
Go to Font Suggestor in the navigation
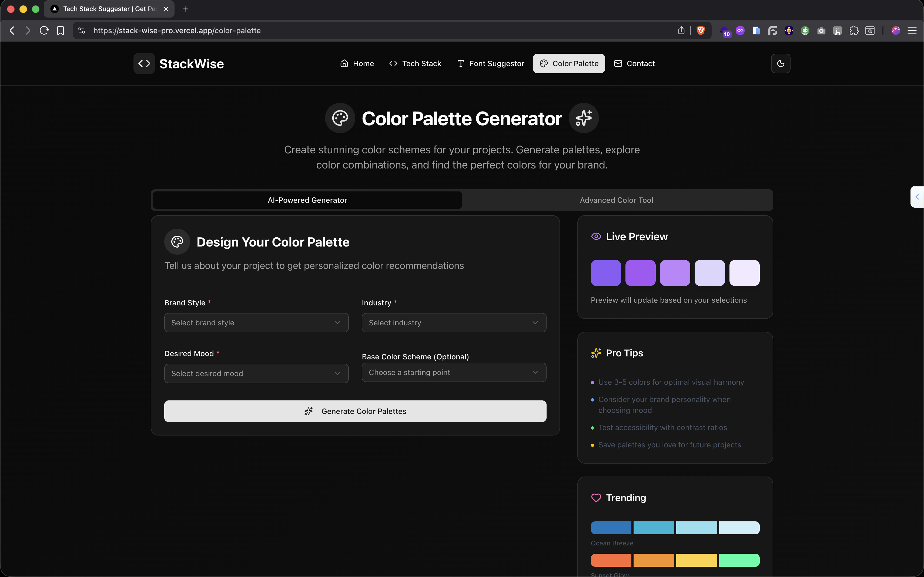[491, 63]
